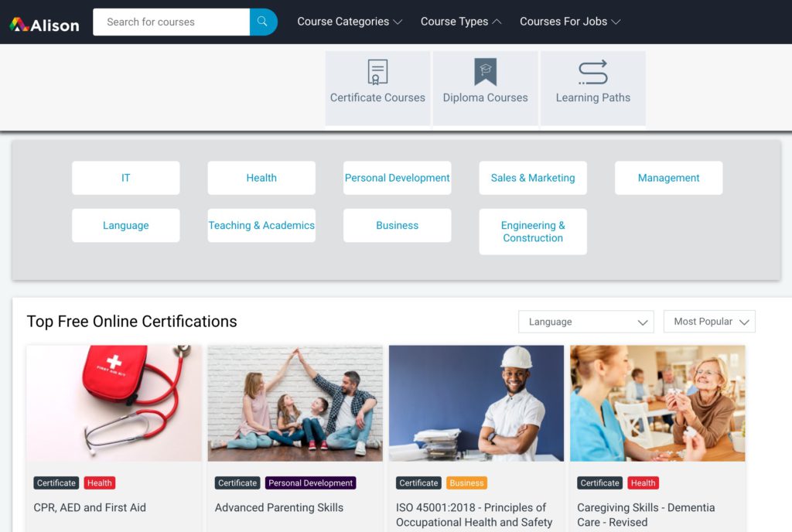Open Caregiving Skills - Dementia Care title

646,515
